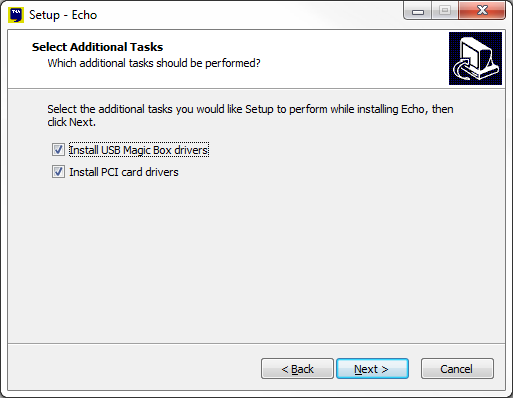Uncheck the PCI card drivers checkbox
This screenshot has width=513, height=398.
58,172
